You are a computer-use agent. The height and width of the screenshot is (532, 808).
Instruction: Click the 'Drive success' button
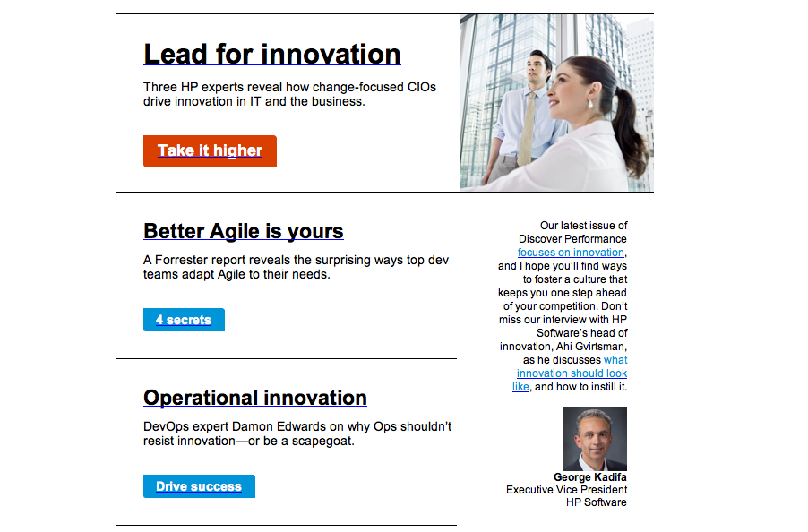[x=199, y=486]
